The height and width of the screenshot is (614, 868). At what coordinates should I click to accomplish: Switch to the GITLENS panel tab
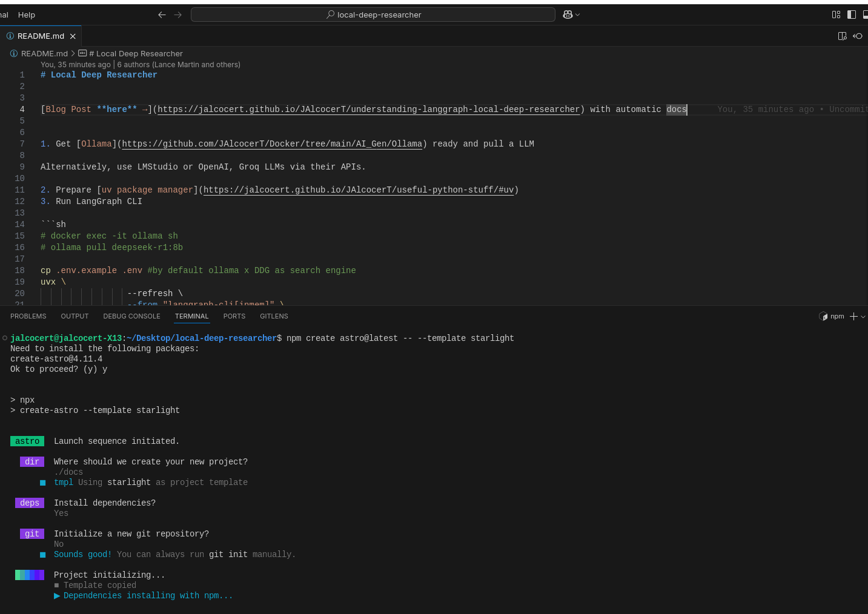274,316
